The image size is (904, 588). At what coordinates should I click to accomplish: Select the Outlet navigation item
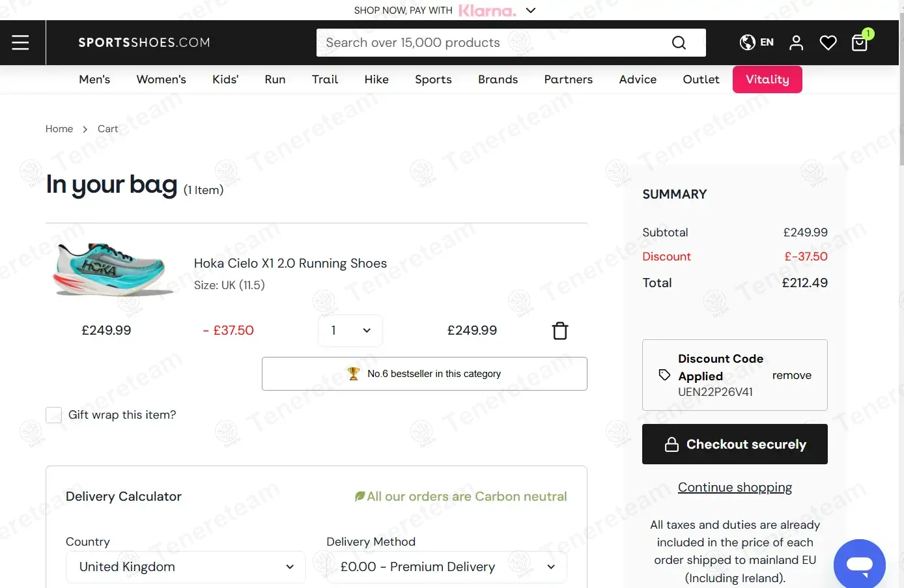(701, 79)
